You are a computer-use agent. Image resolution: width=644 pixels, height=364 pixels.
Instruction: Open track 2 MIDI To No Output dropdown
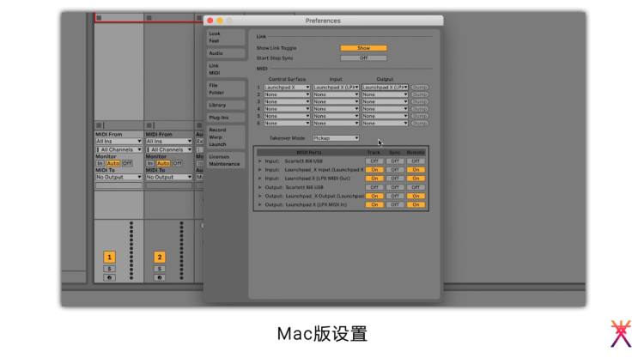pos(169,177)
